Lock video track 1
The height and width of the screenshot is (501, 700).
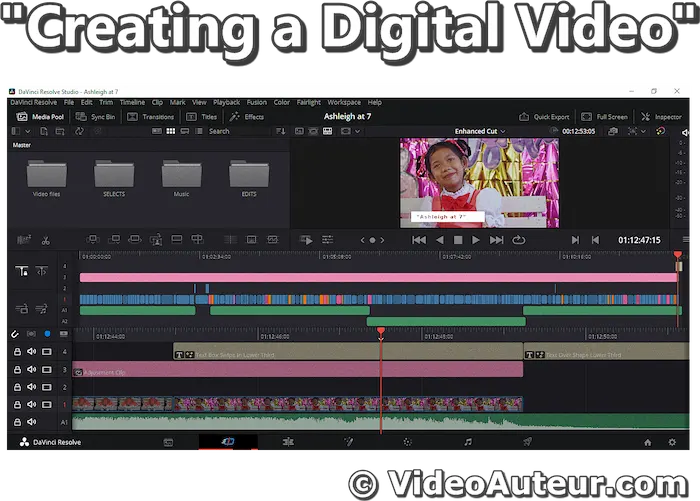coord(17,405)
